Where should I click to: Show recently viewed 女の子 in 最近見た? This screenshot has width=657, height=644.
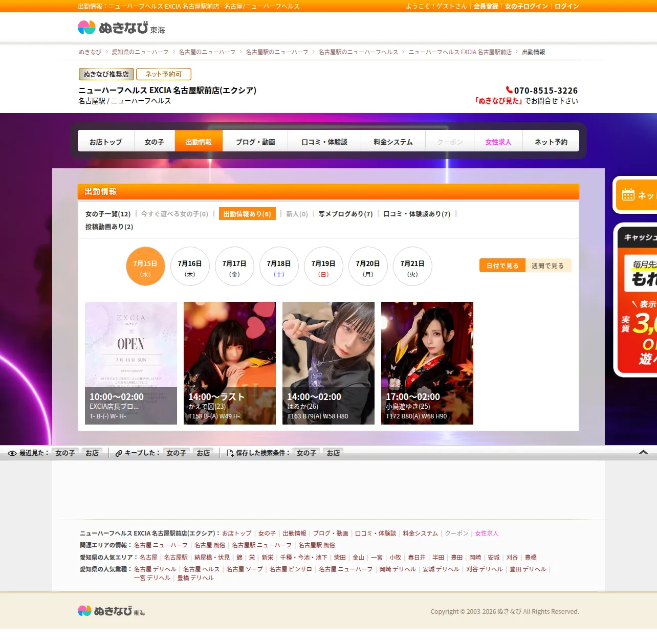click(65, 453)
